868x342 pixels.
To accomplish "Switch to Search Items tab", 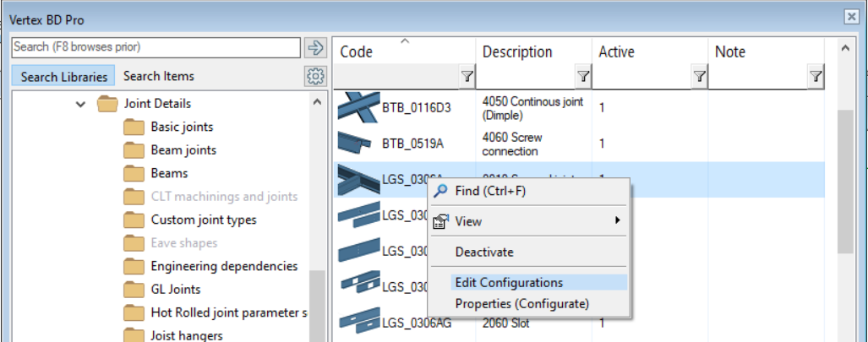I will tap(159, 76).
